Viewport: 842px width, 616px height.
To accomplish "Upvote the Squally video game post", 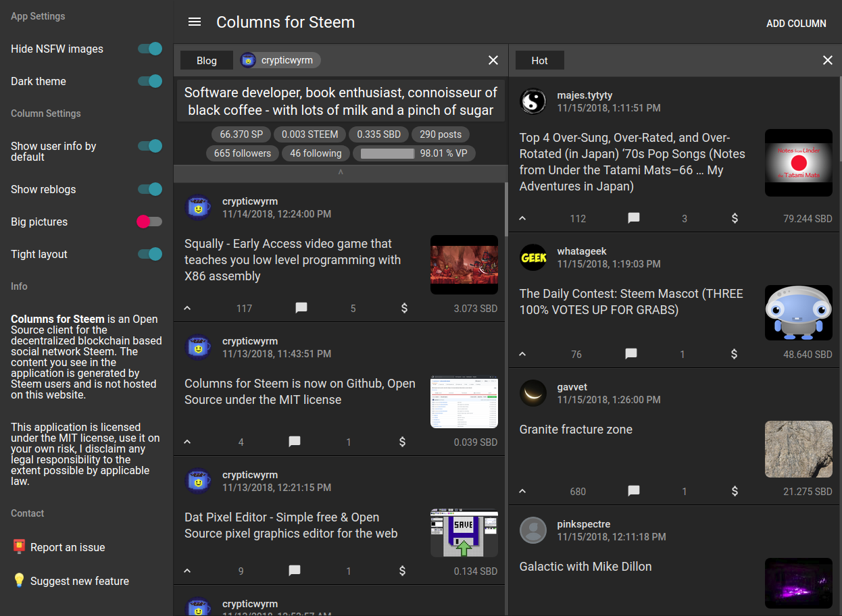I will 187,308.
